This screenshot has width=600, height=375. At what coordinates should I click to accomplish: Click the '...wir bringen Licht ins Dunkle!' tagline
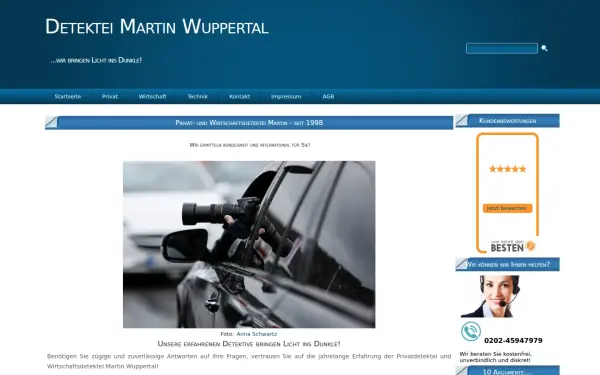(x=96, y=60)
